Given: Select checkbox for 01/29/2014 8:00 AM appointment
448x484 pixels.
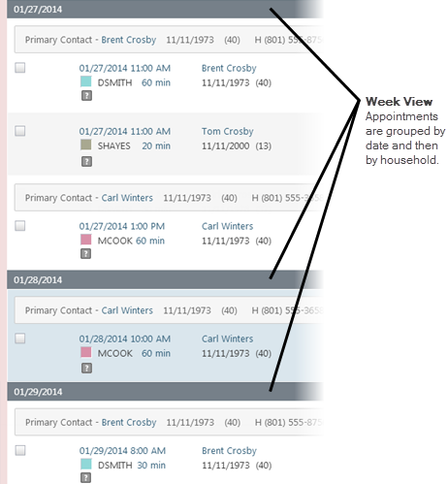Looking at the screenshot, I should click(x=20, y=450).
